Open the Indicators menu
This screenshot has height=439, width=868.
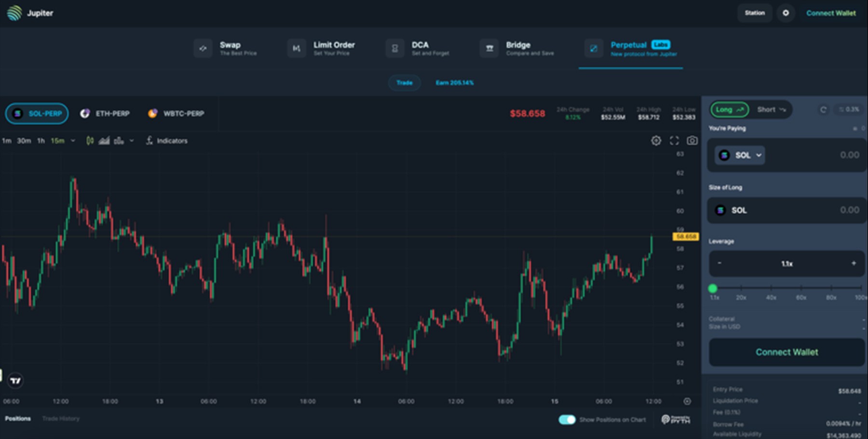pyautogui.click(x=167, y=141)
